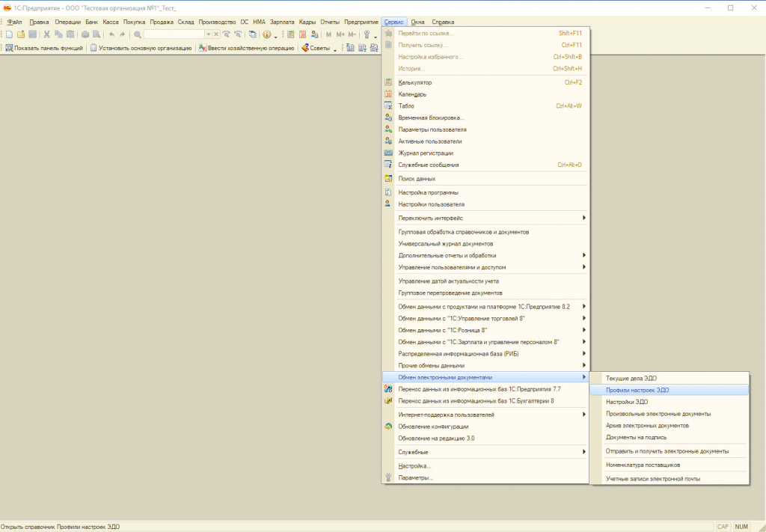766x532 pixels.
Task: Open the Окна menu
Action: [417, 22]
